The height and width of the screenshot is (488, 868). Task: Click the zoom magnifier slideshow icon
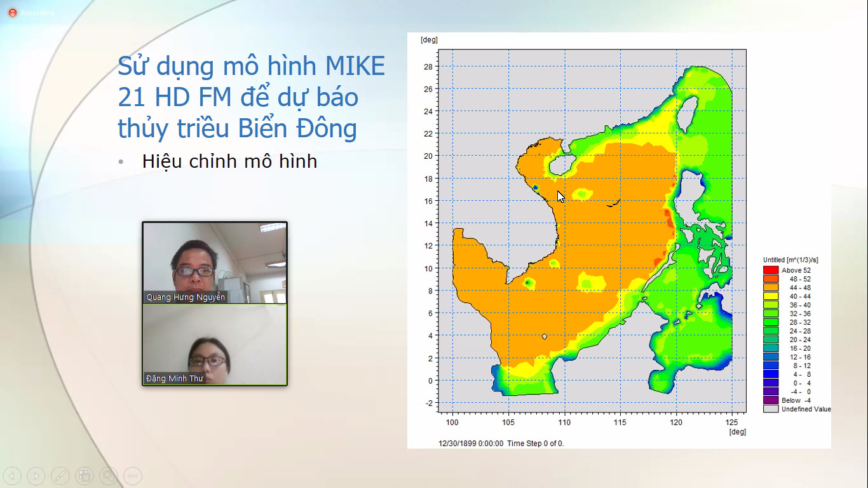pyautogui.click(x=109, y=475)
